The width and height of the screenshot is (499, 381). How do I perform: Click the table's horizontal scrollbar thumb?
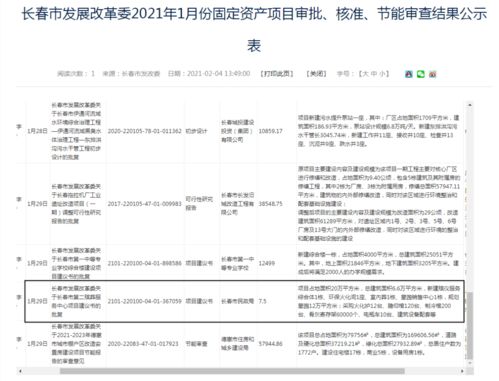pyautogui.click(x=232, y=371)
